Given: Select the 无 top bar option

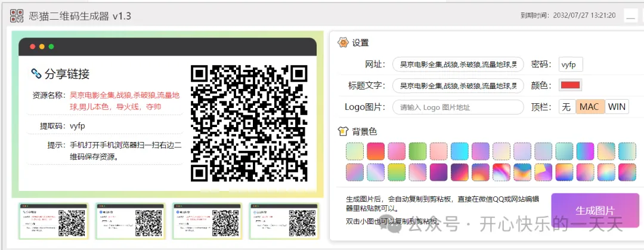Looking at the screenshot, I should [x=567, y=107].
